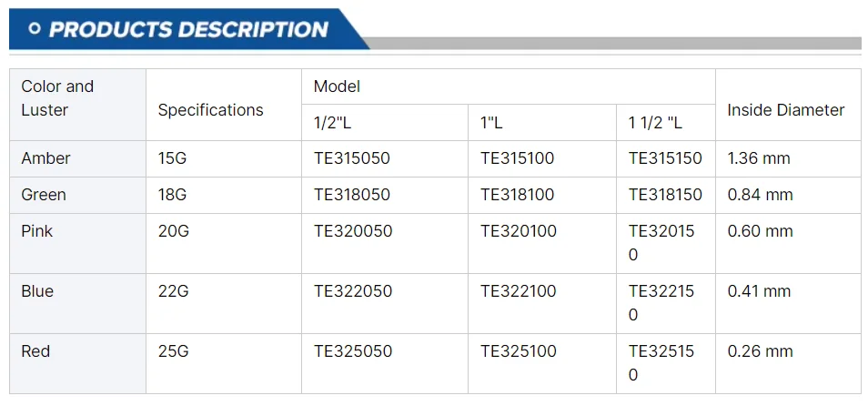The image size is (868, 406).
Task: Select model number TE315050
Action: coord(352,158)
